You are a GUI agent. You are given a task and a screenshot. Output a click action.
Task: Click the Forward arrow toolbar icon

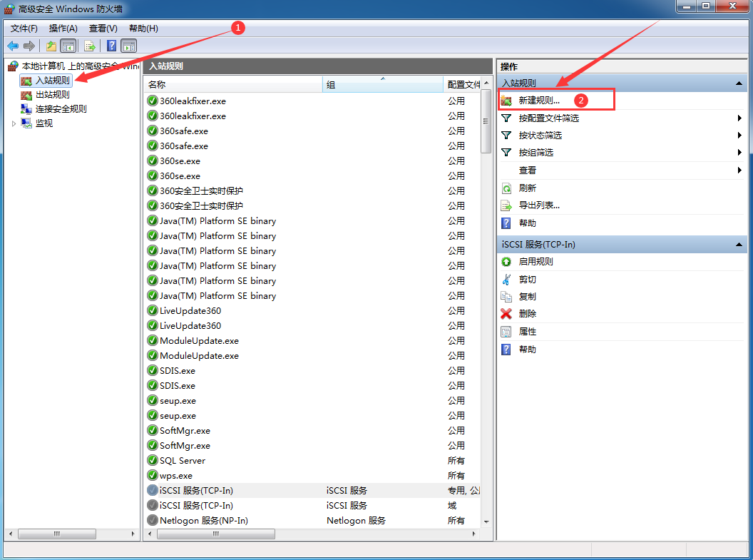coord(29,46)
